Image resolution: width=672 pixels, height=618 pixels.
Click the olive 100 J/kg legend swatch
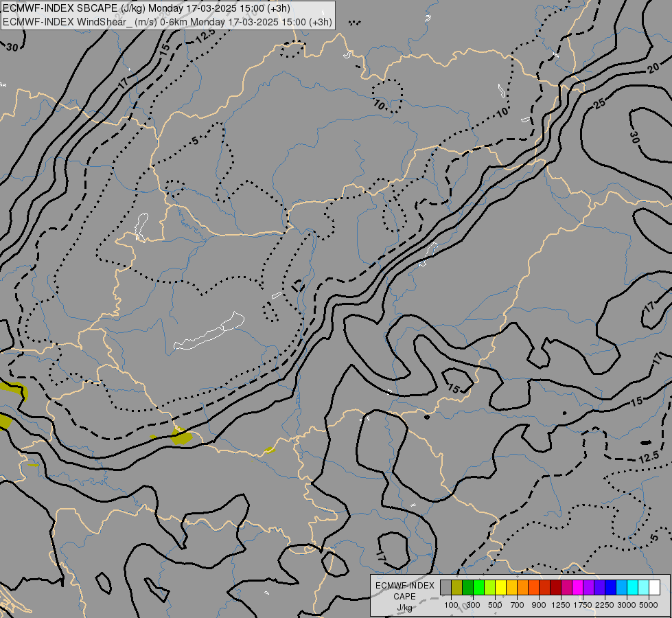[x=456, y=587]
